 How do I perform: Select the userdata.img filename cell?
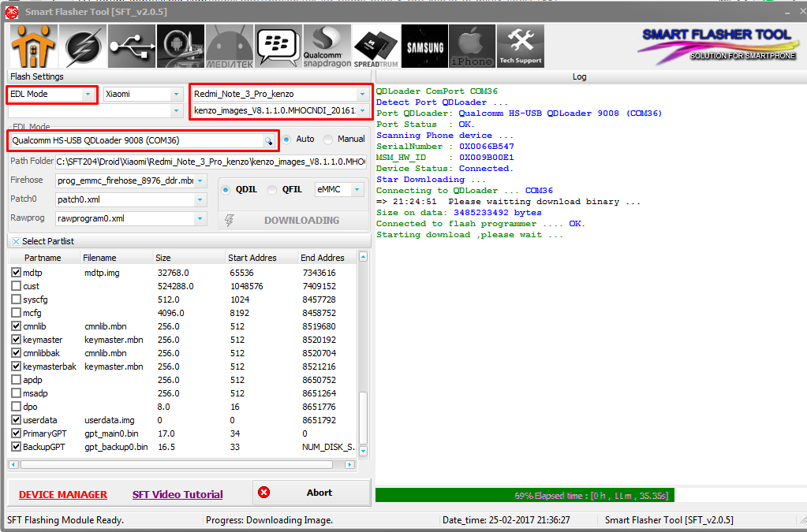point(110,420)
